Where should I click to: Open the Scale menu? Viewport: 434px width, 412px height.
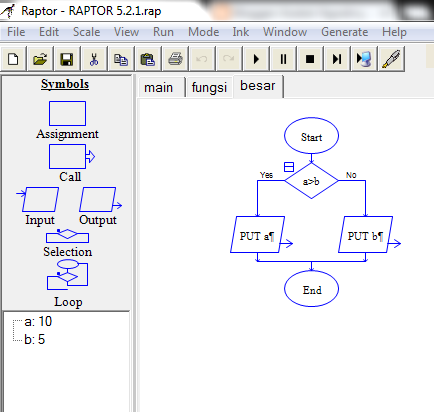[86, 32]
